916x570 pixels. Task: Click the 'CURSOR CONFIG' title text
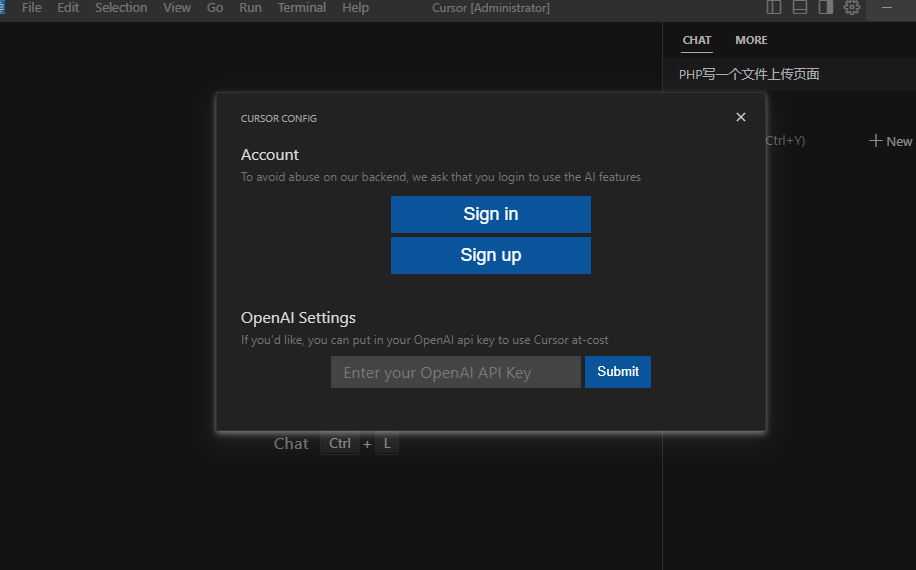pyautogui.click(x=279, y=119)
